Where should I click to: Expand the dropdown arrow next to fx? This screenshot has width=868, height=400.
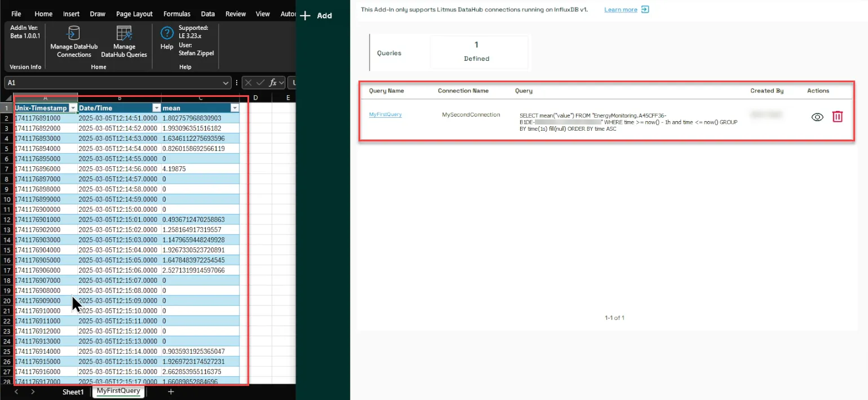pyautogui.click(x=281, y=83)
